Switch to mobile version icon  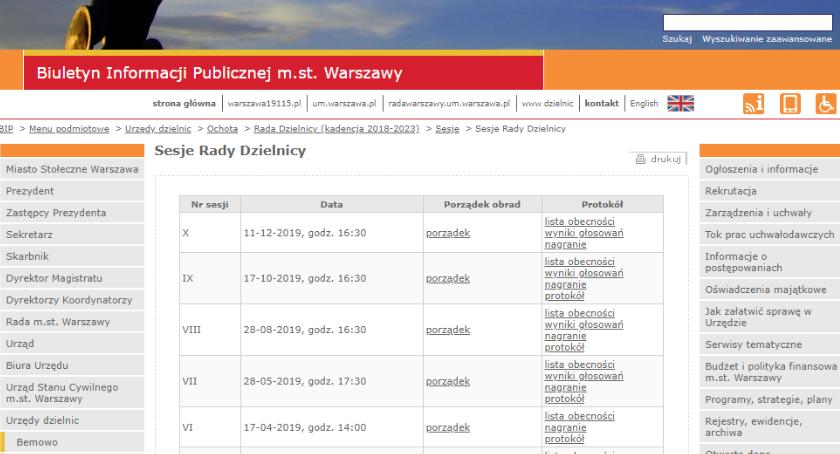[790, 103]
